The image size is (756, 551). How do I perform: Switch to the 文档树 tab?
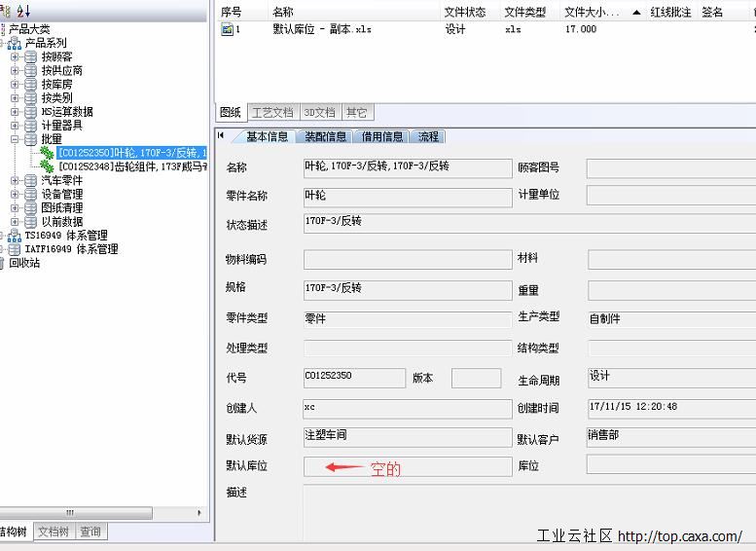click(x=54, y=532)
